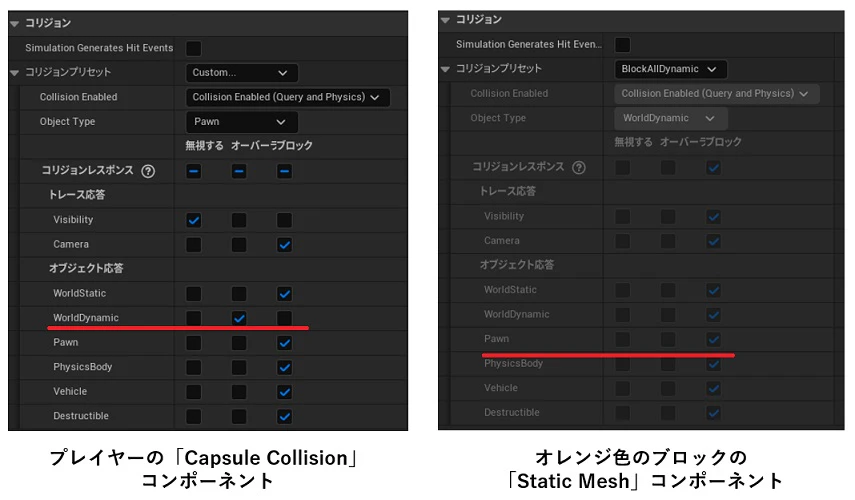The width and height of the screenshot is (855, 500).
Task: Set WorldStatic to ignore in left panel
Action: [x=194, y=294]
